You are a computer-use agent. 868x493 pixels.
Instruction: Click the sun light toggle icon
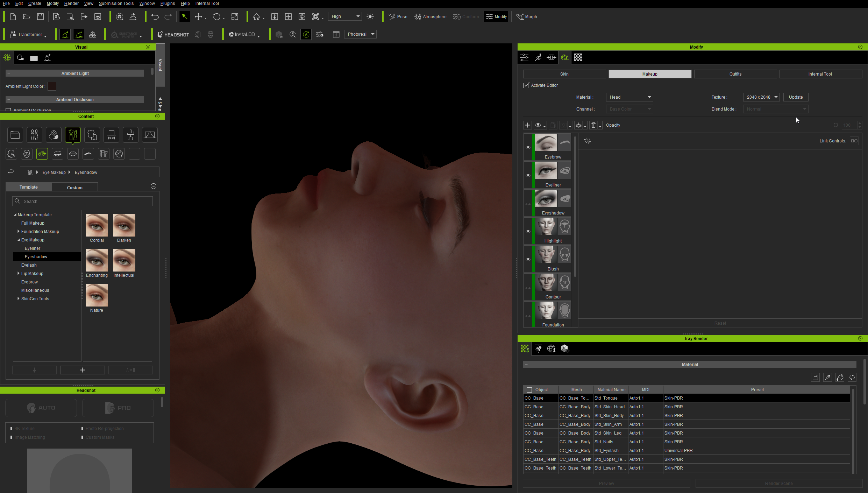coord(370,16)
